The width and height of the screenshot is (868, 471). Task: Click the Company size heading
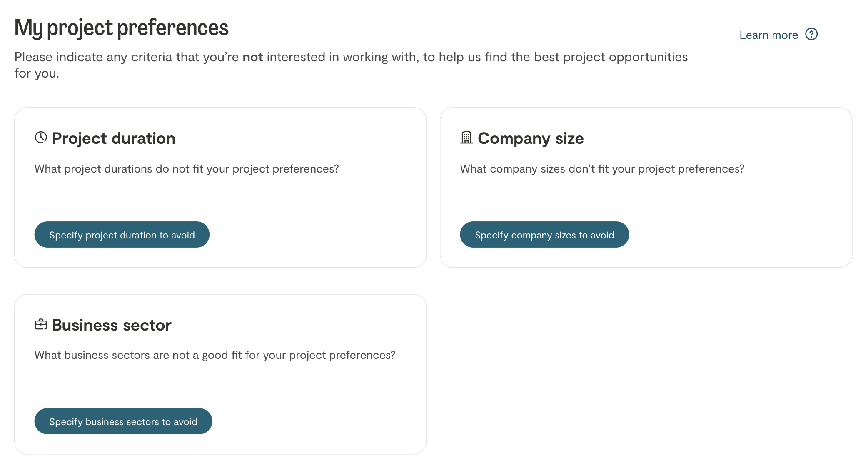(x=531, y=138)
